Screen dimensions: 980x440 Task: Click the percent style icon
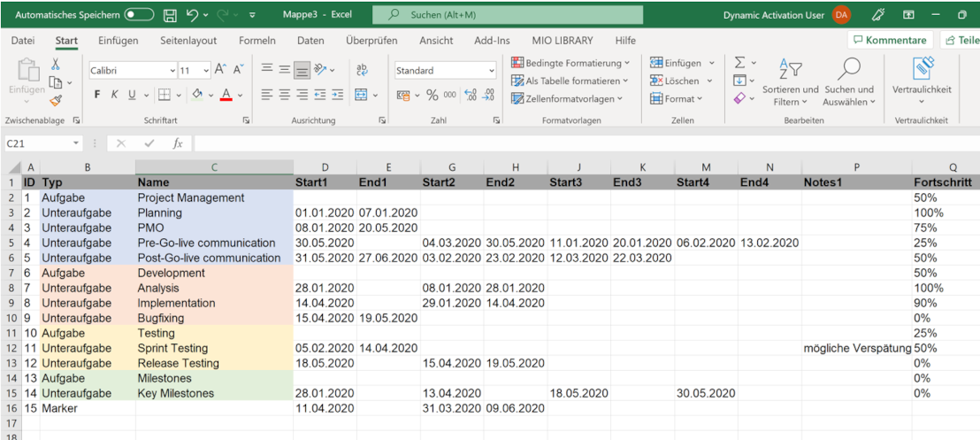pyautogui.click(x=433, y=94)
